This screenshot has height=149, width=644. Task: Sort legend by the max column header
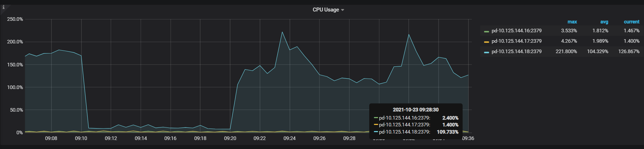pyautogui.click(x=572, y=22)
